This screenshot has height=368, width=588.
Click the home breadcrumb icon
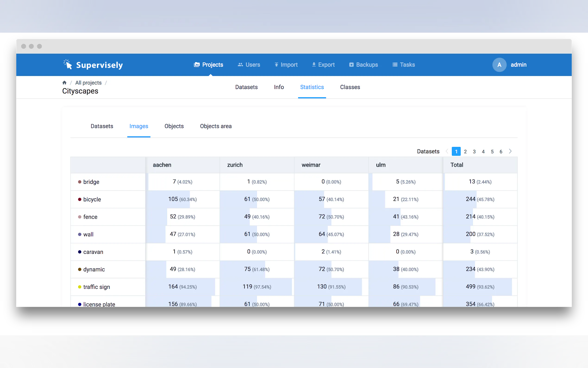pyautogui.click(x=64, y=83)
